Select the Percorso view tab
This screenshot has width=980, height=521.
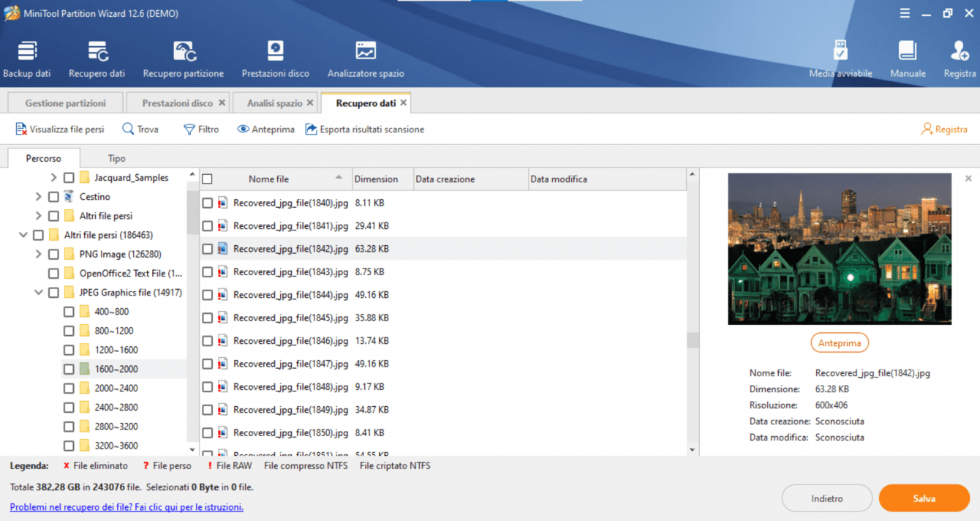click(43, 158)
